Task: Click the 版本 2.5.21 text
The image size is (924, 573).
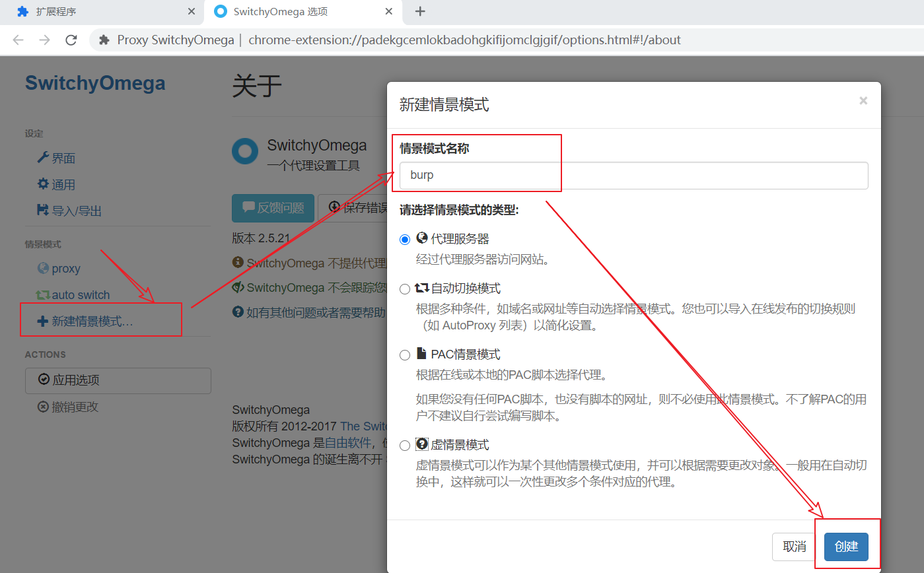Action: pos(261,238)
